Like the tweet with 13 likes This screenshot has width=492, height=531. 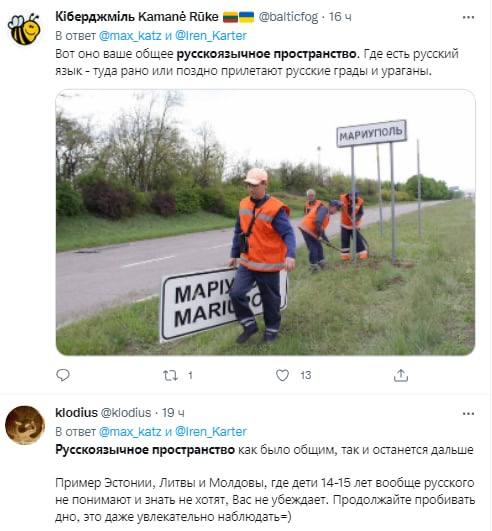pos(282,375)
